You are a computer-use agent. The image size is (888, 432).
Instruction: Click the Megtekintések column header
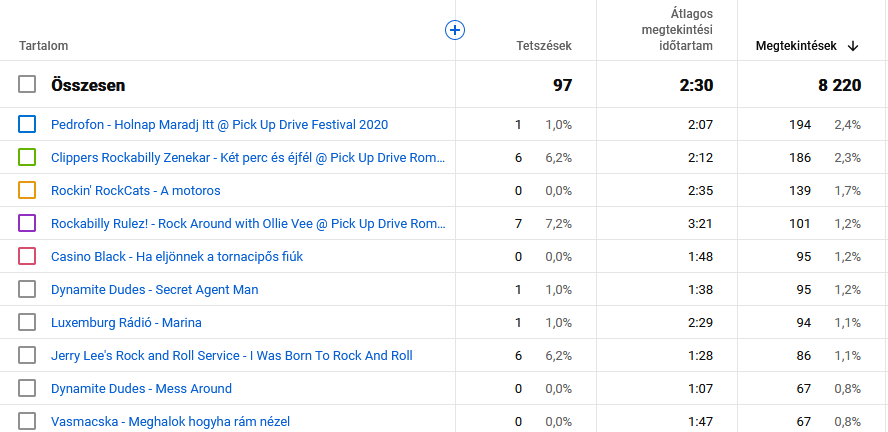[x=796, y=46]
